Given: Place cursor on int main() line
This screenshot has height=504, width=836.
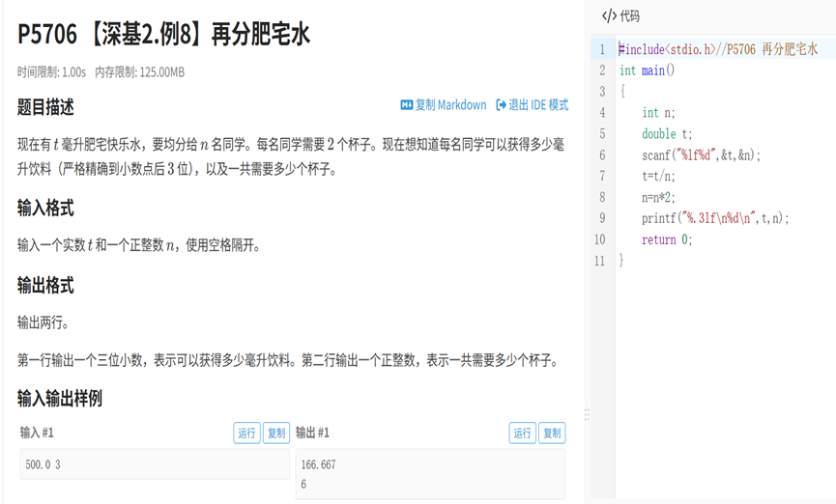Looking at the screenshot, I should tap(647, 70).
